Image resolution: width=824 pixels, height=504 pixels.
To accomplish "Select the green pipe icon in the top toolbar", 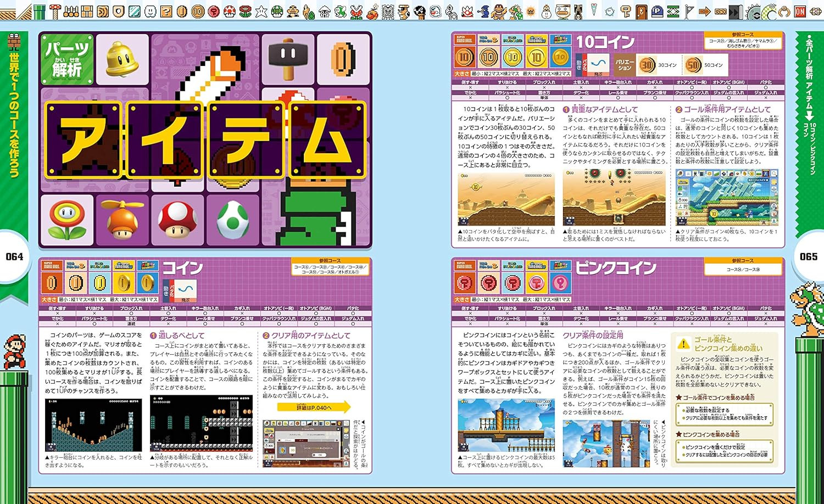I will coord(40,10).
